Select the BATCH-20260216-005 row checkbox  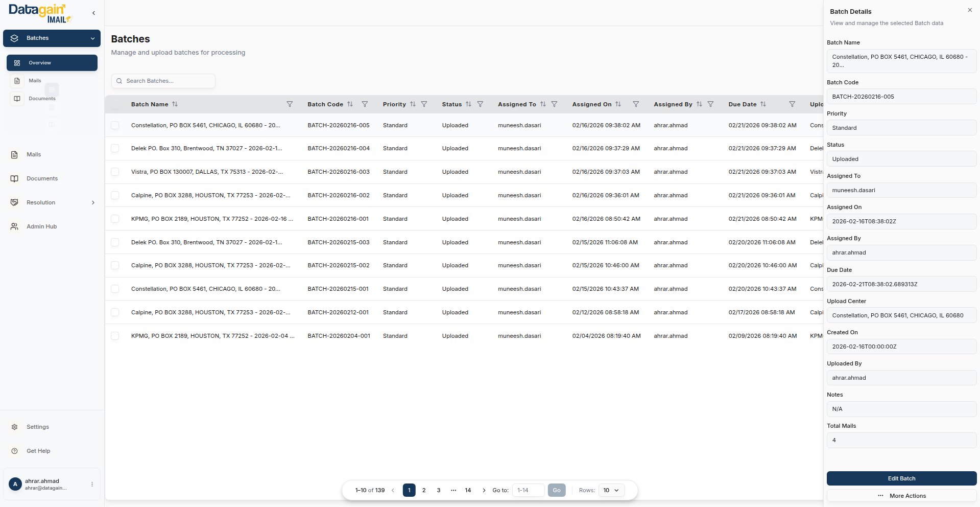115,125
